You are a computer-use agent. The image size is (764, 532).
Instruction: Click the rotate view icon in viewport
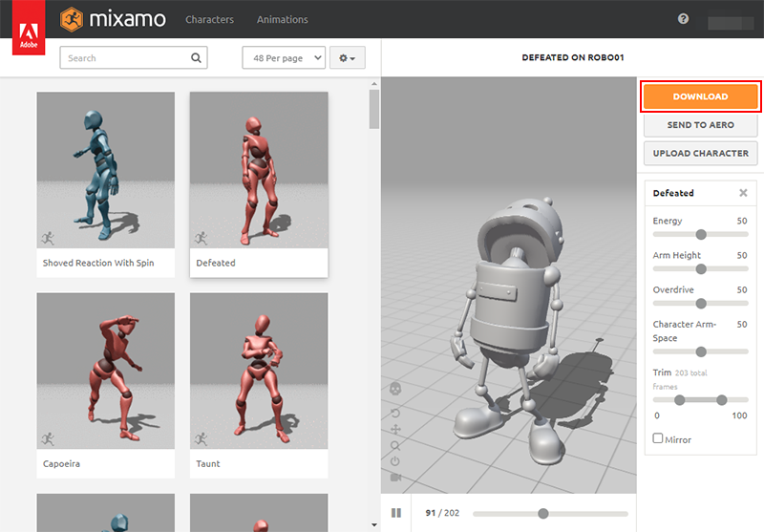pyautogui.click(x=395, y=414)
